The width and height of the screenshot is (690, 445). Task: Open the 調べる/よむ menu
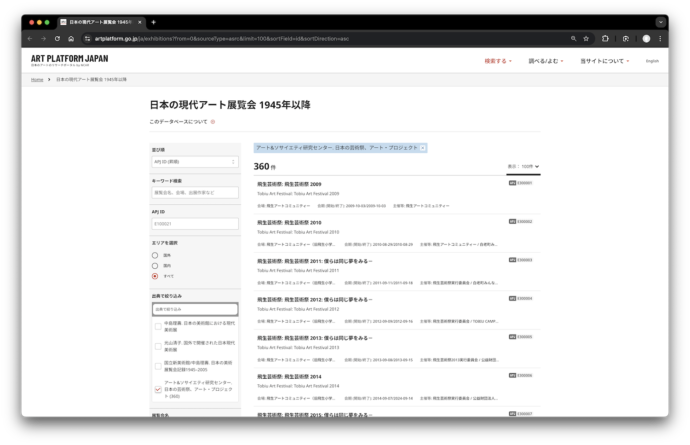(x=546, y=61)
